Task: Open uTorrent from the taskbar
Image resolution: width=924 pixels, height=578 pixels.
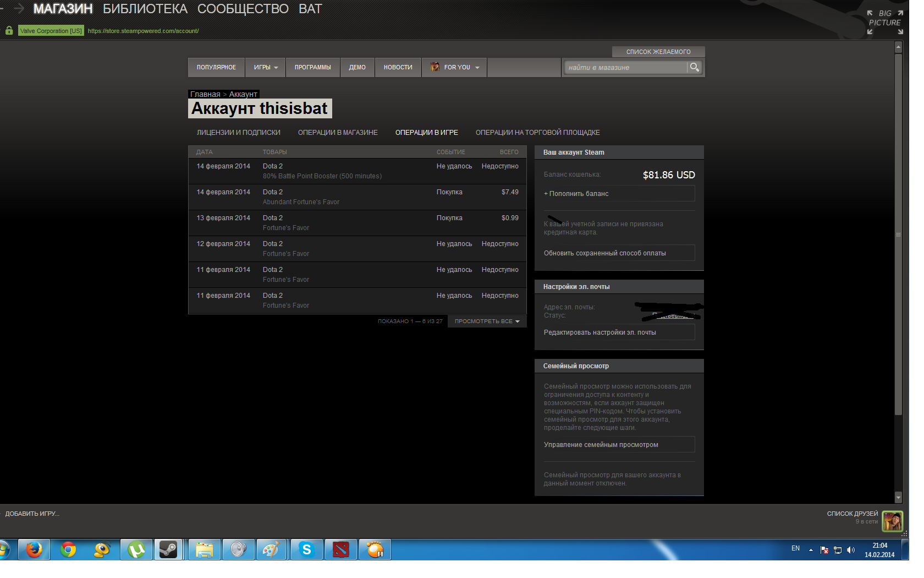Action: pos(136,549)
